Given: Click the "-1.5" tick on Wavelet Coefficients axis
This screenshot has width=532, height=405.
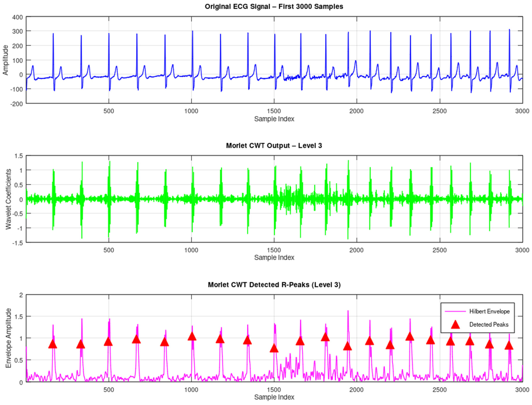Looking at the screenshot, I should [17, 243].
